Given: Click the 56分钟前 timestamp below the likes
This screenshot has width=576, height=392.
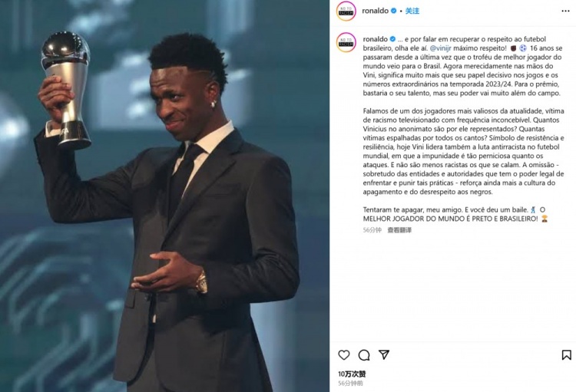Looking at the screenshot, I should pyautogui.click(x=350, y=384).
